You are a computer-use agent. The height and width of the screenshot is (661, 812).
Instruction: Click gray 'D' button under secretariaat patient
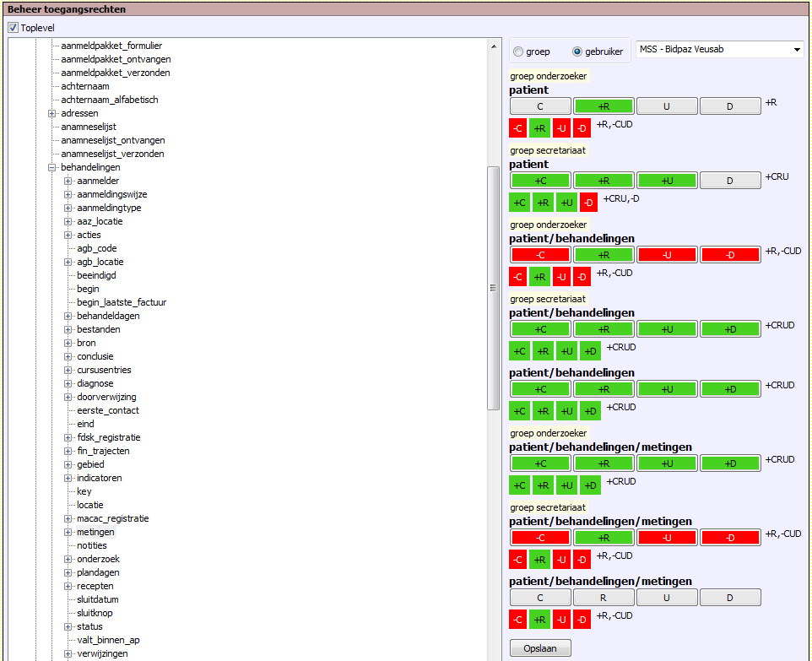point(730,181)
